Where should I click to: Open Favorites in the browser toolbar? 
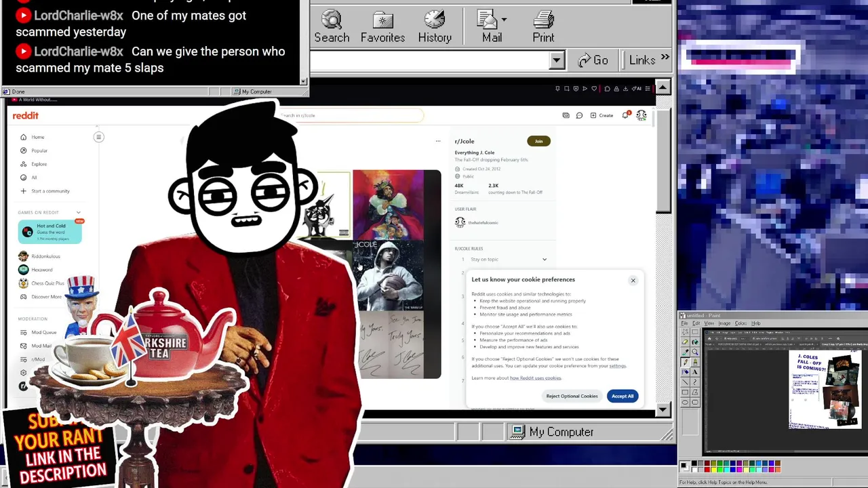point(382,26)
